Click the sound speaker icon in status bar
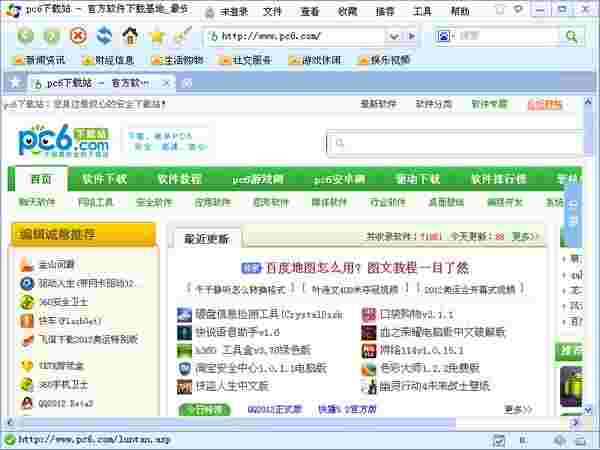Image resolution: width=600 pixels, height=450 pixels. pos(559,440)
